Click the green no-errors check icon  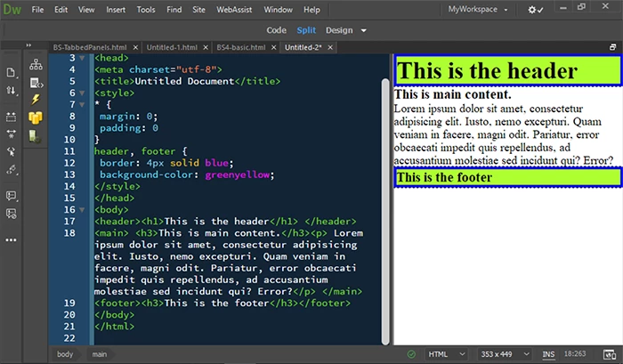coord(411,354)
